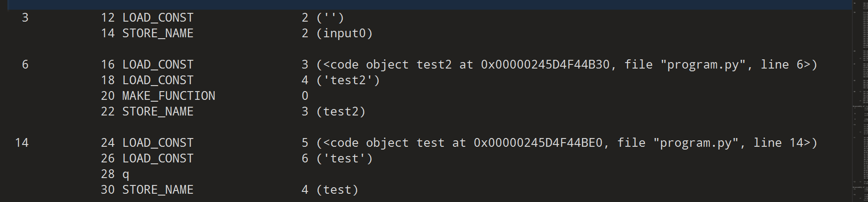Viewport: 868px width, 202px height.
Task: Click the ('test2') constant string
Action: tap(348, 80)
